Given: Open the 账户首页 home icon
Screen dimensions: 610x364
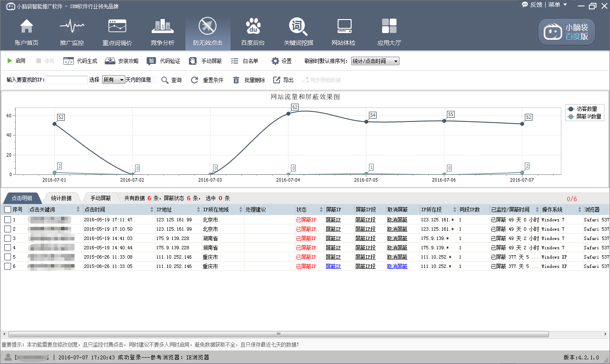Looking at the screenshot, I should pos(26,27).
